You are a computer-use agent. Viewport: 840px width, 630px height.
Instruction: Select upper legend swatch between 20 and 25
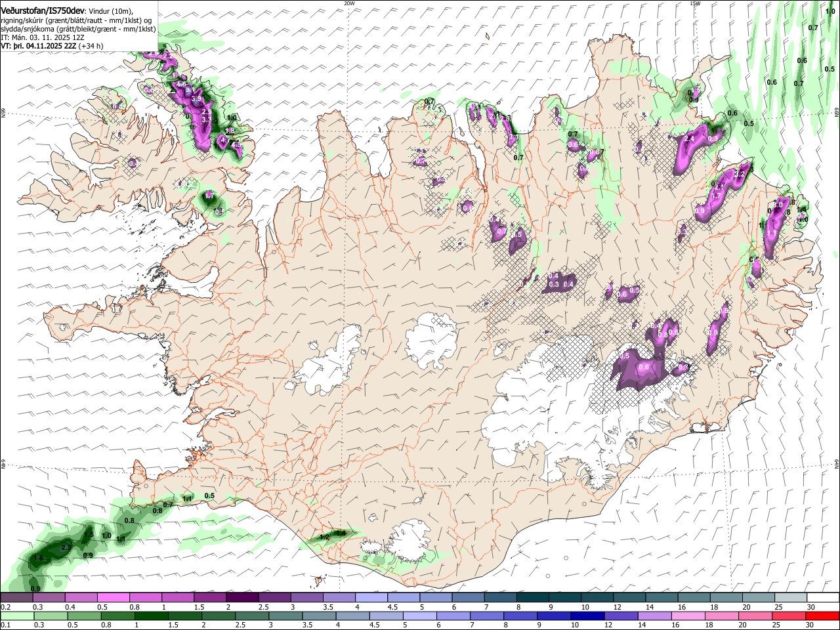point(759,598)
